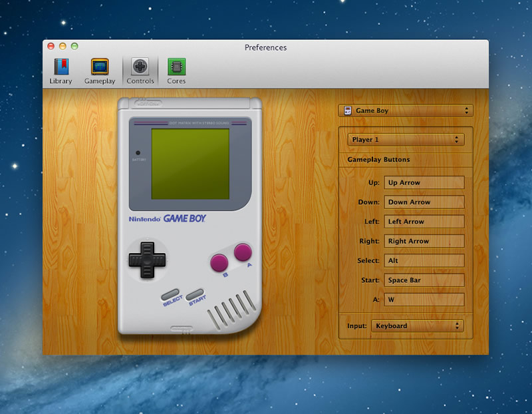Click the Left key binding field

[x=424, y=222]
